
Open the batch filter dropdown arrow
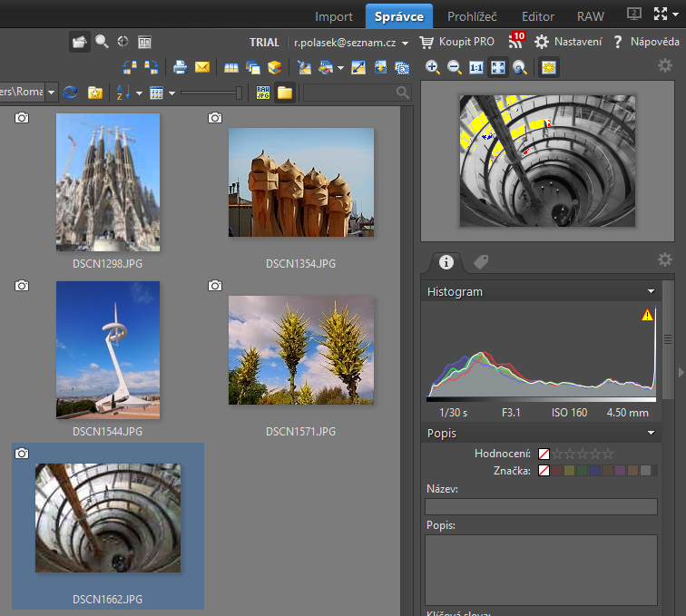coord(340,68)
